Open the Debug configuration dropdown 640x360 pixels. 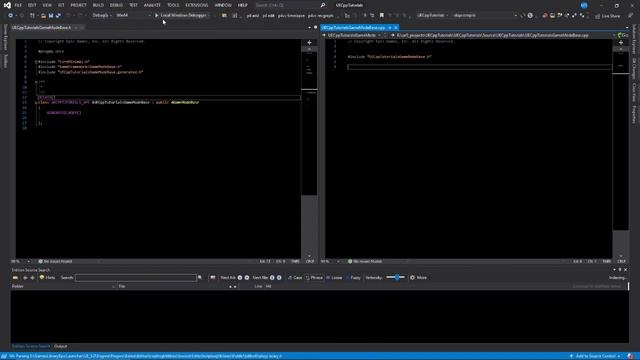coord(102,16)
